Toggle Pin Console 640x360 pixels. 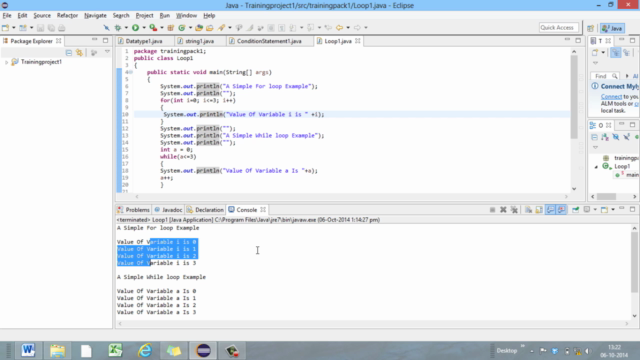pos(576,210)
